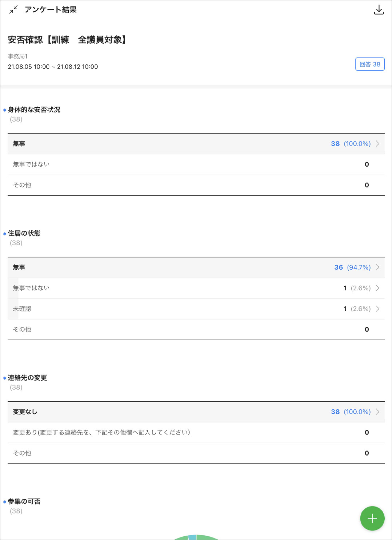Open the 回答 38 responses button
392x540 pixels.
[369, 64]
